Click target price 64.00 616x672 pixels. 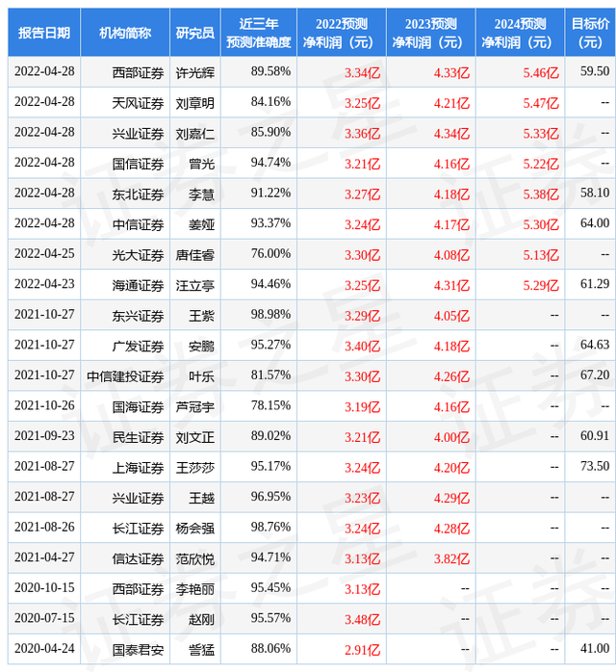click(x=595, y=223)
